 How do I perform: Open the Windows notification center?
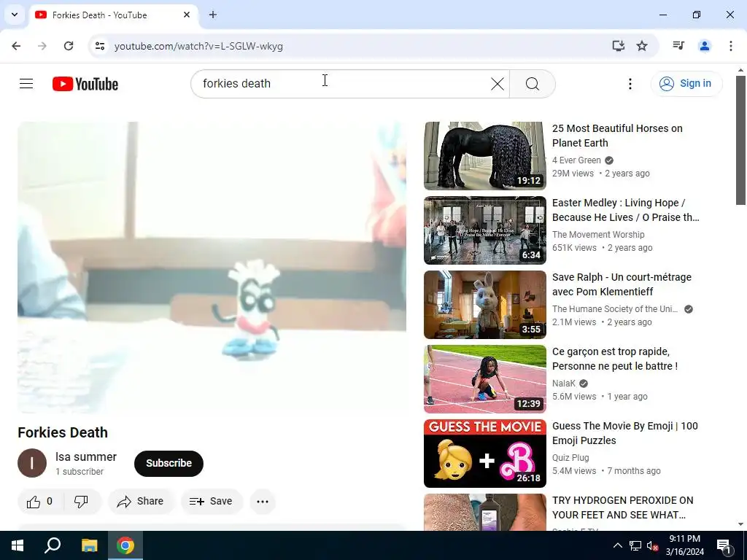pos(724,545)
